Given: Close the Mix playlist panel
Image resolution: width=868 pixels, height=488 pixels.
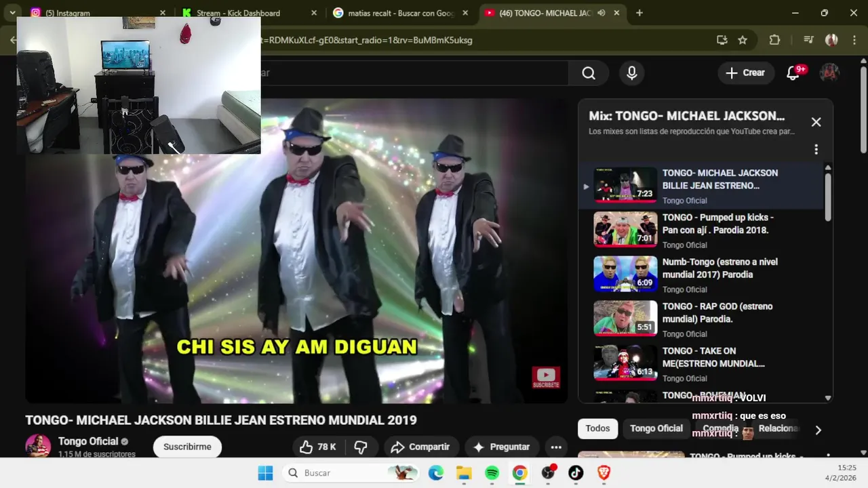Looking at the screenshot, I should point(816,122).
